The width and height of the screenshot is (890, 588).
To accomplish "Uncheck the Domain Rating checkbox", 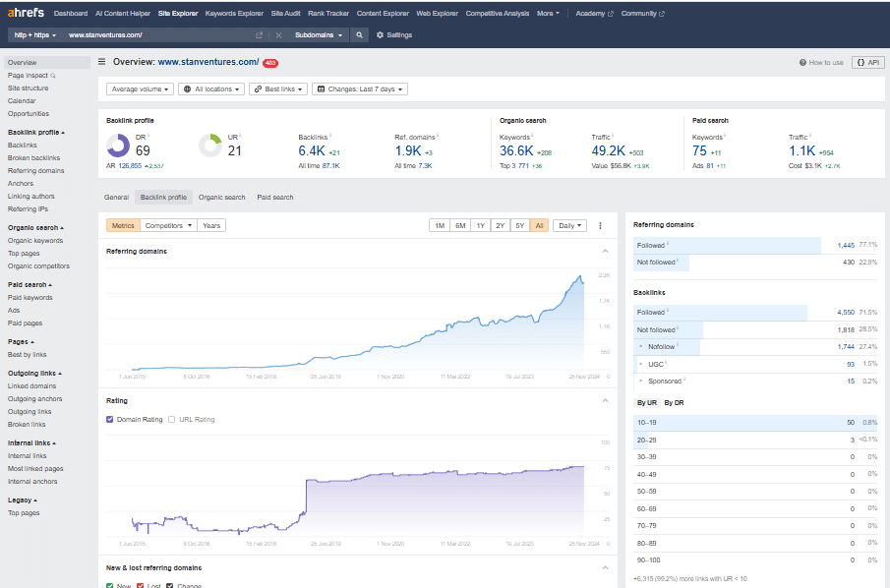I will 110,419.
